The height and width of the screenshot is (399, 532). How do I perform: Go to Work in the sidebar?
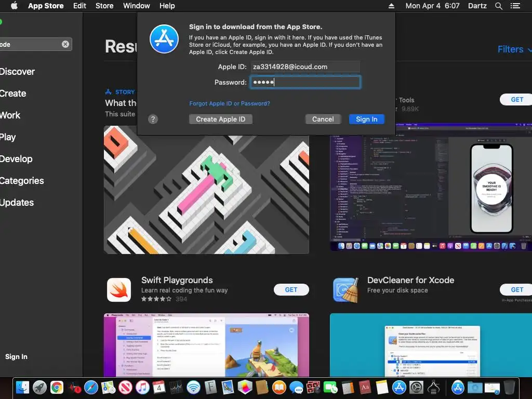[x=10, y=115]
